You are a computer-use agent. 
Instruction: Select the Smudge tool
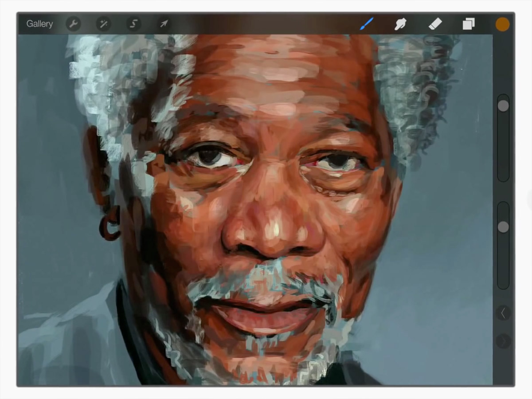click(x=400, y=24)
